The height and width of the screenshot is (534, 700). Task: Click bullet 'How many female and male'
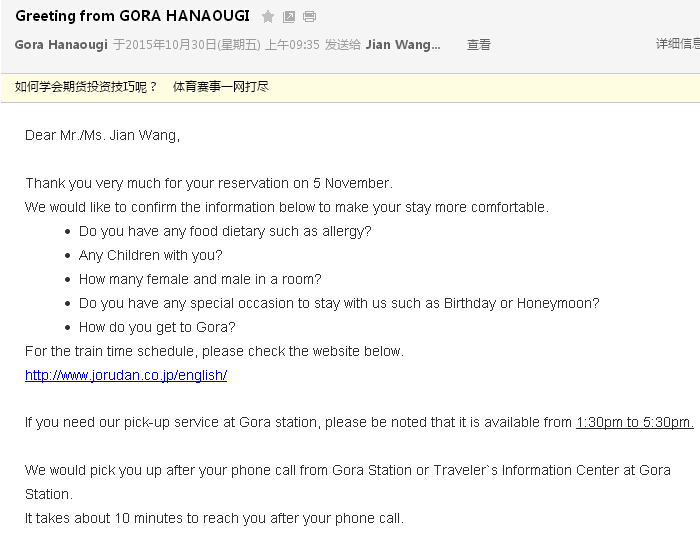[x=200, y=279]
